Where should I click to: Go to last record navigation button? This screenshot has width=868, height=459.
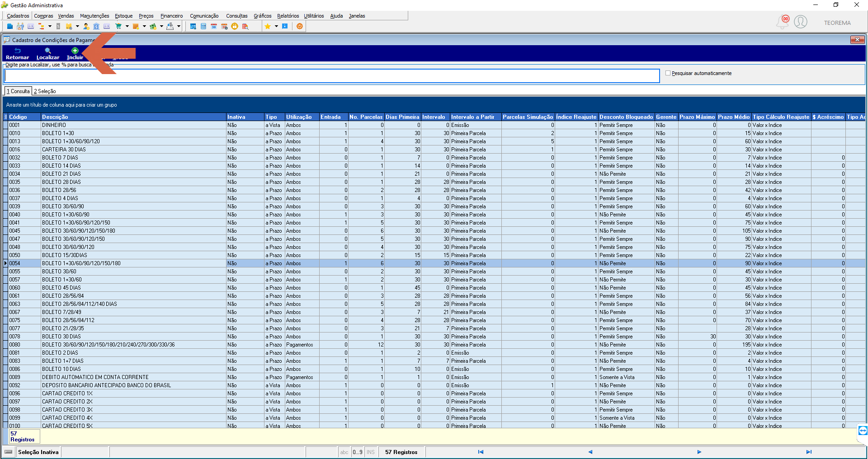click(x=809, y=452)
